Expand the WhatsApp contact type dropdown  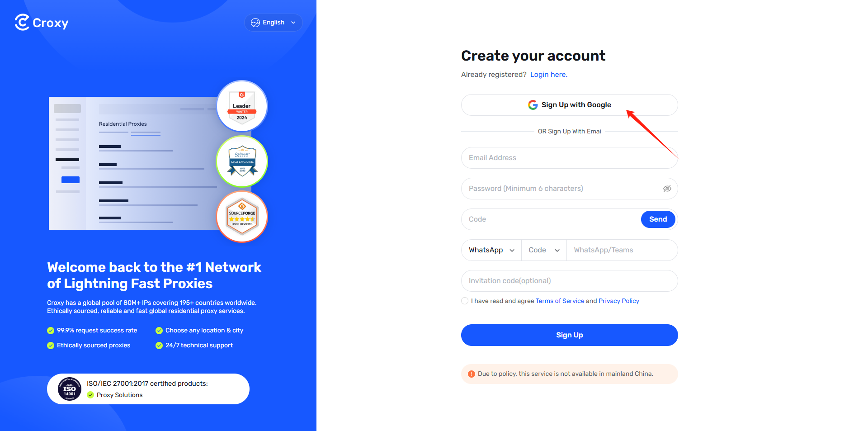coord(491,250)
